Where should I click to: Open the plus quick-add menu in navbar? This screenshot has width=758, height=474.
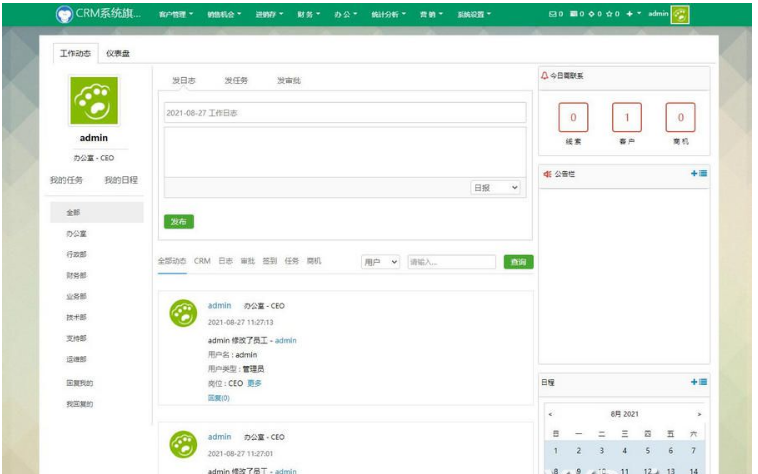click(633, 14)
